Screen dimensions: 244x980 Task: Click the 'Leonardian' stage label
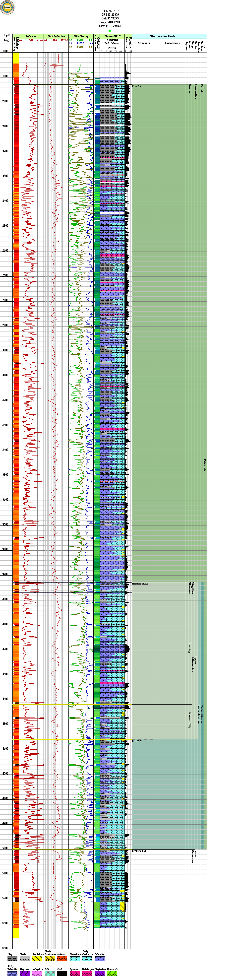coord(195,92)
